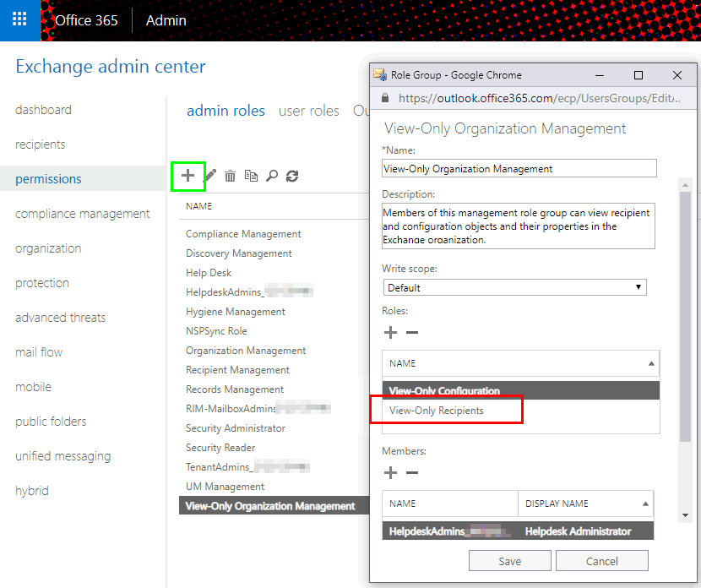Select the Security Reader role group
The height and width of the screenshot is (588, 701).
click(220, 448)
